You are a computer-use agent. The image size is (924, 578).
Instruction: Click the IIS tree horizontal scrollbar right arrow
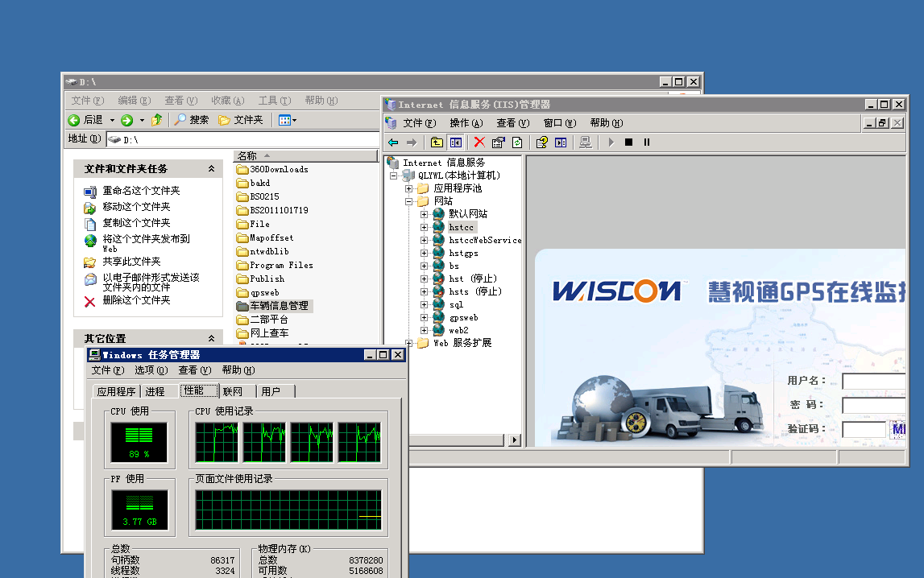tap(515, 440)
